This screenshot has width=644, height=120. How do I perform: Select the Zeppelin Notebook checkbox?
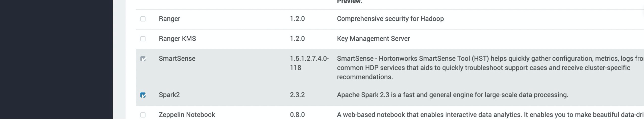143,115
